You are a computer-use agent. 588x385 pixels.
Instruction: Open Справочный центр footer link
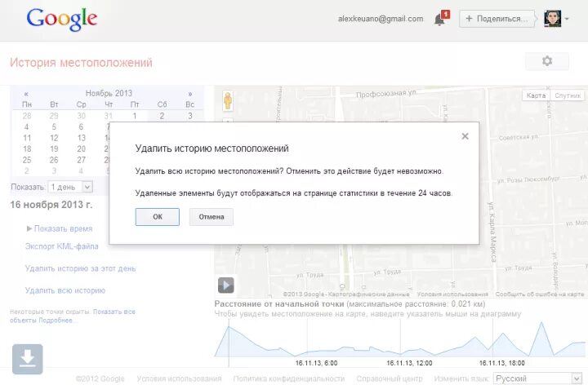tap(390, 378)
